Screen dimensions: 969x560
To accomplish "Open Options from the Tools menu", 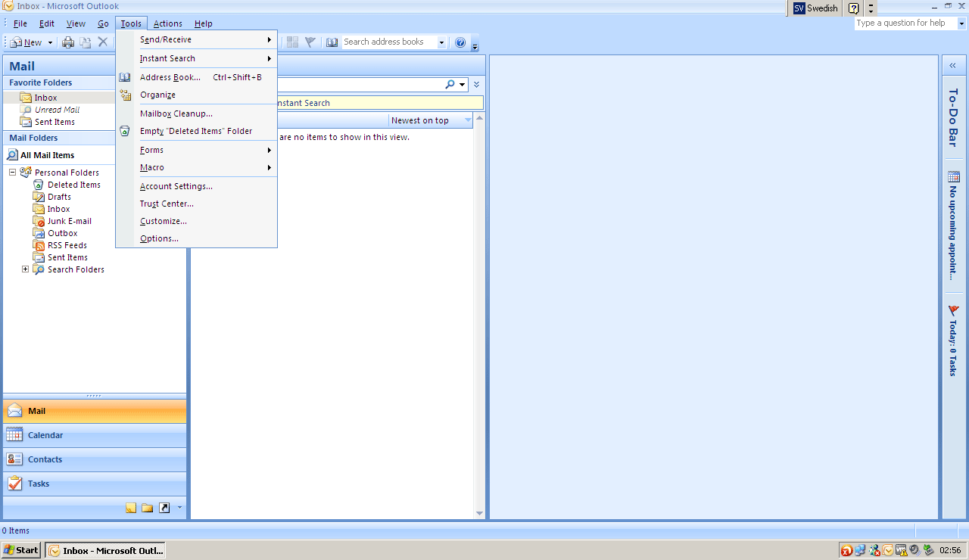I will coord(197,238).
